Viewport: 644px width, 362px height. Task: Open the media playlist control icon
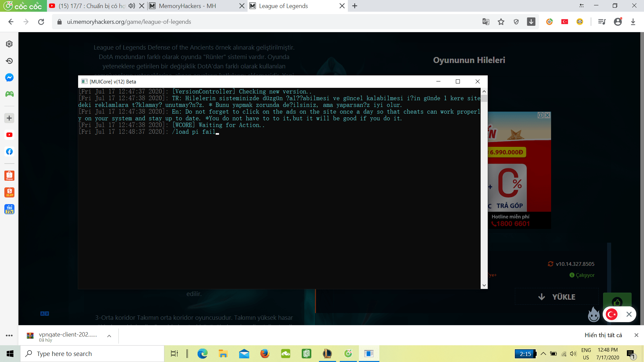pyautogui.click(x=602, y=22)
